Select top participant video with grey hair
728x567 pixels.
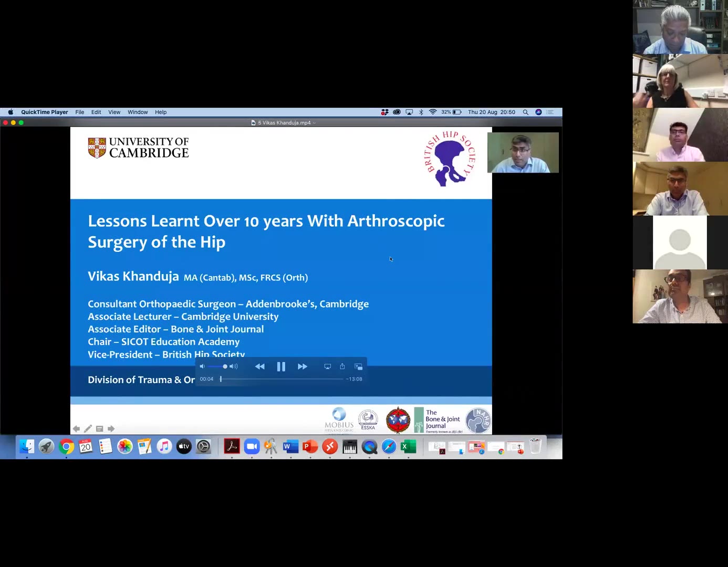pos(680,27)
